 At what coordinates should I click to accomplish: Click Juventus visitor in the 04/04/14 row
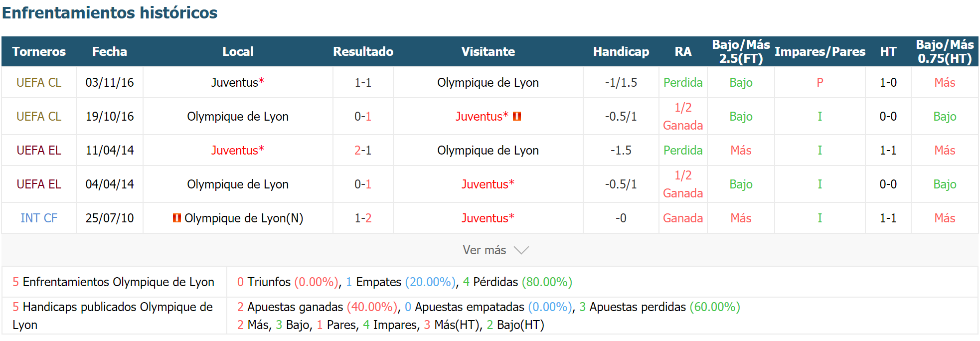click(x=488, y=184)
